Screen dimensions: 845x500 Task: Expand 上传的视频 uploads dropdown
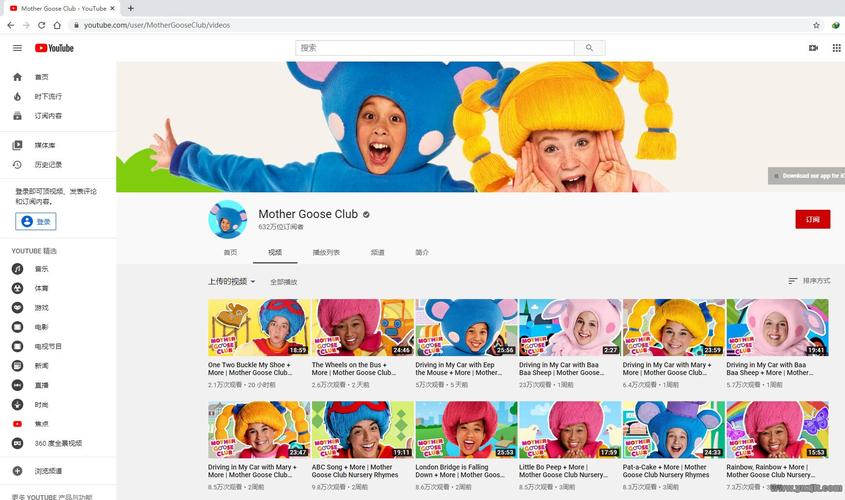coord(232,281)
